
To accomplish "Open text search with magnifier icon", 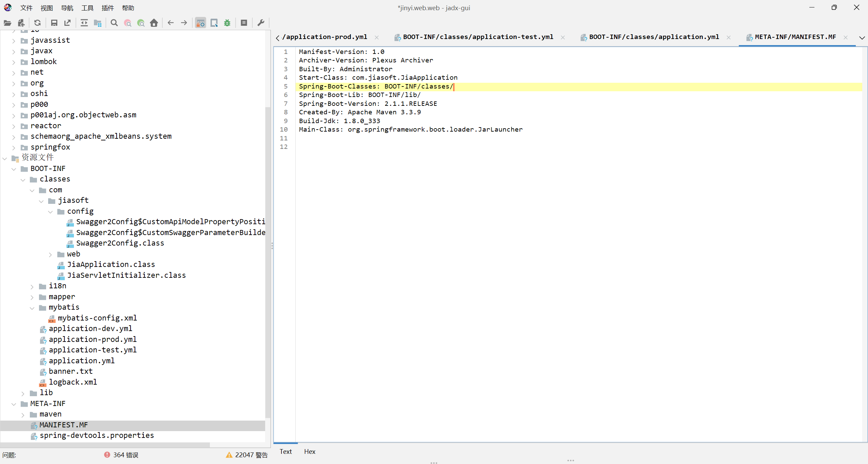I will tap(114, 23).
